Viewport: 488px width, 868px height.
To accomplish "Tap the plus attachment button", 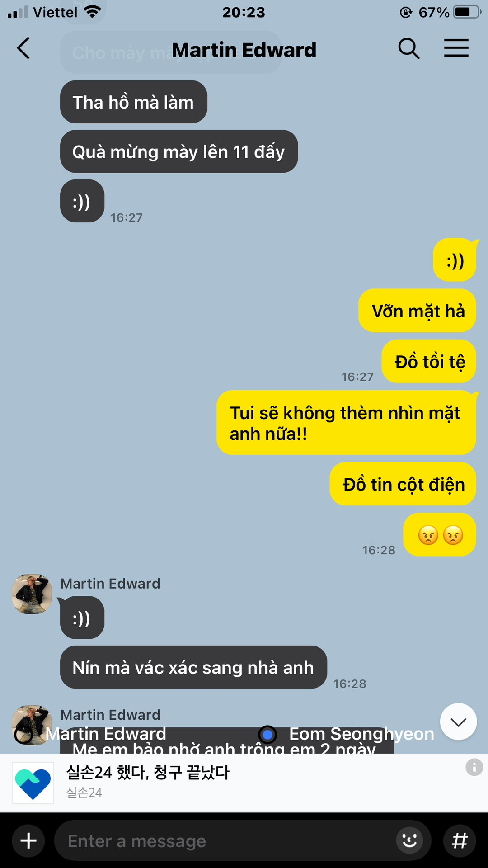I will pyautogui.click(x=28, y=841).
